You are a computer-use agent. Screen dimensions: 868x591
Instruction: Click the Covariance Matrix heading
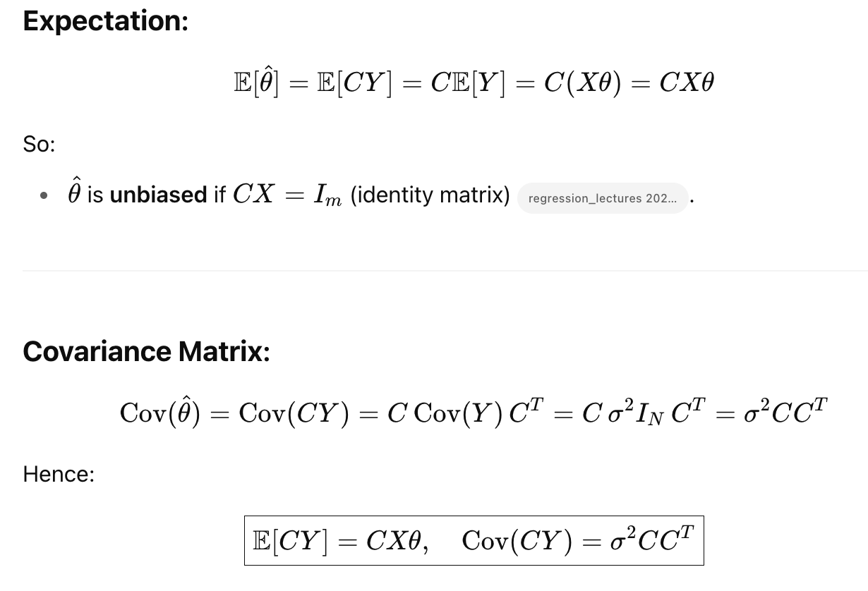(x=146, y=351)
